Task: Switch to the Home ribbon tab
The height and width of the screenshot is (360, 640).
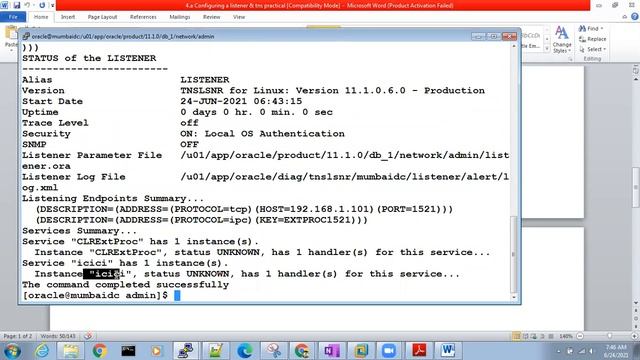Action: (x=41, y=17)
